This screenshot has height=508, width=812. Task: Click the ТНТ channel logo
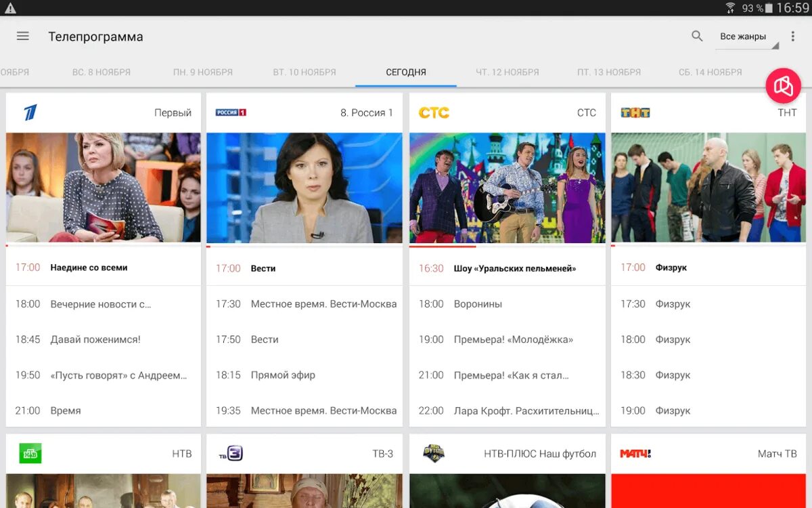(635, 112)
